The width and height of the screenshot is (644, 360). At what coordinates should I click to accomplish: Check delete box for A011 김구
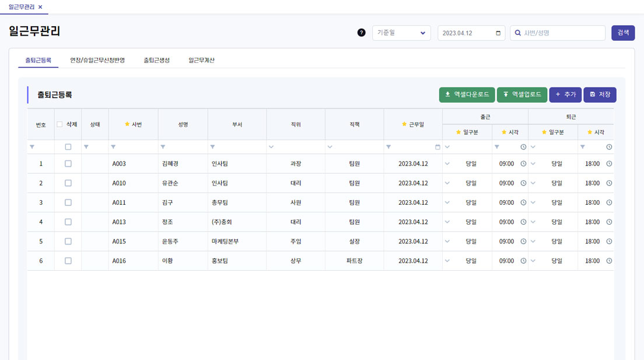tap(68, 202)
